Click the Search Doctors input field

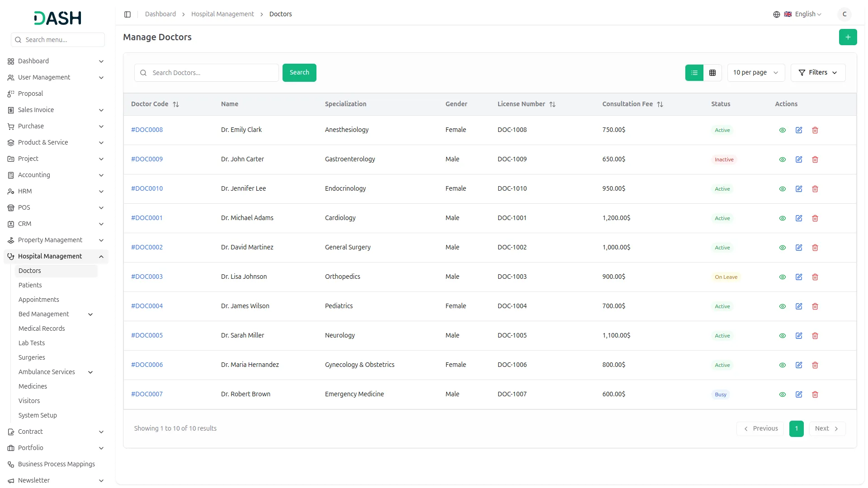(x=212, y=73)
